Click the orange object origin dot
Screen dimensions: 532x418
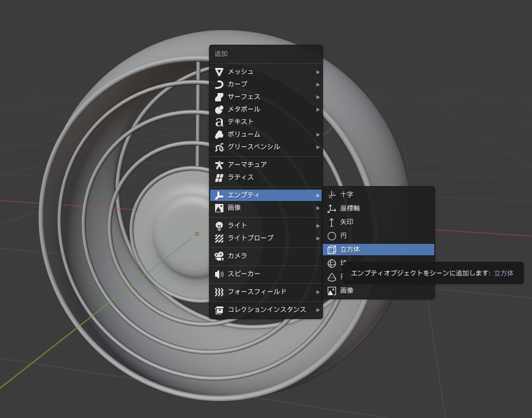197,234
